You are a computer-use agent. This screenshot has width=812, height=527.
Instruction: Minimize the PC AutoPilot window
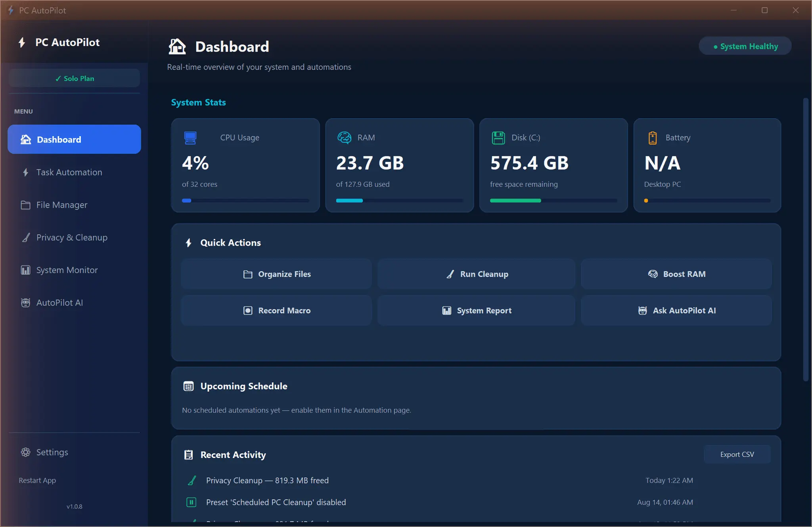733,10
